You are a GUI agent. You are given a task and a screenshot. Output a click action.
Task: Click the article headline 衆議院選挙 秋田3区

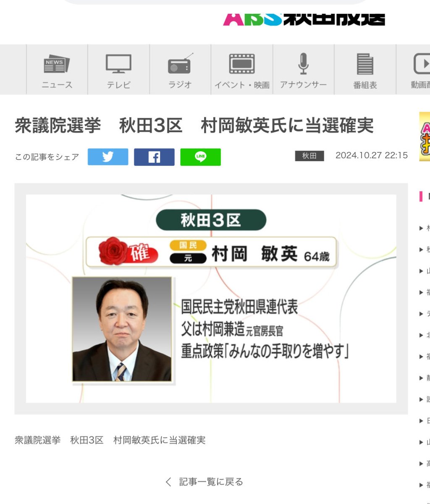click(194, 126)
